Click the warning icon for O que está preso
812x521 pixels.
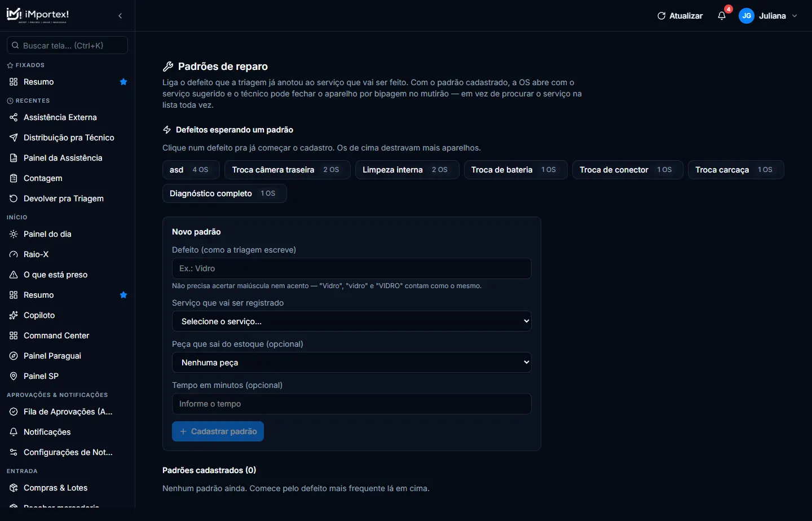pos(14,275)
